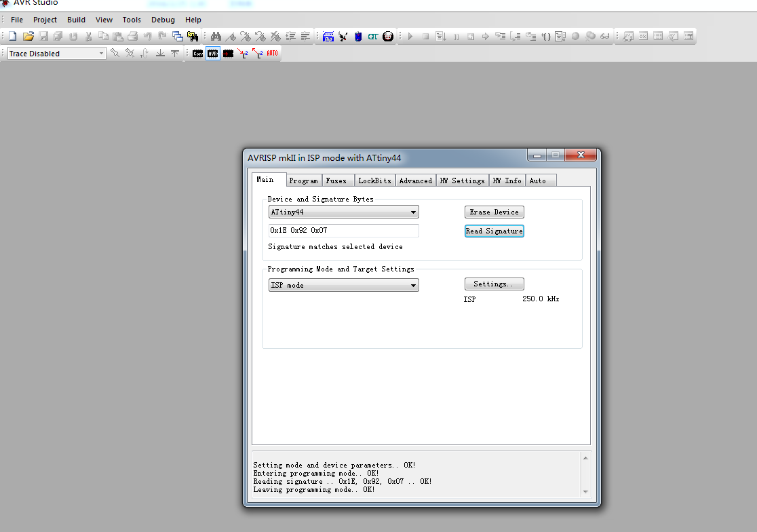Open the Tools menu

pos(132,20)
